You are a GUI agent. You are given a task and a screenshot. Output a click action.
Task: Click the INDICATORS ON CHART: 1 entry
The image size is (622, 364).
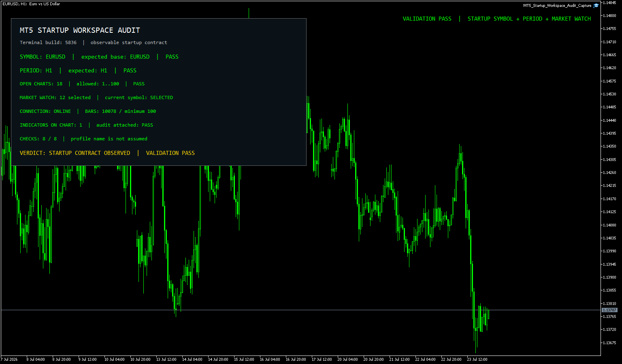tap(51, 125)
